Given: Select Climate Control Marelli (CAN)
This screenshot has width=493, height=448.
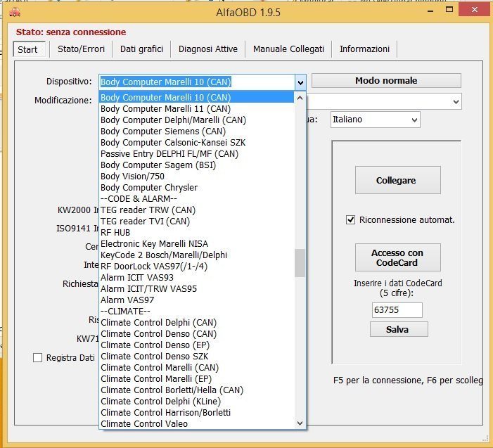Looking at the screenshot, I should click(196, 368).
